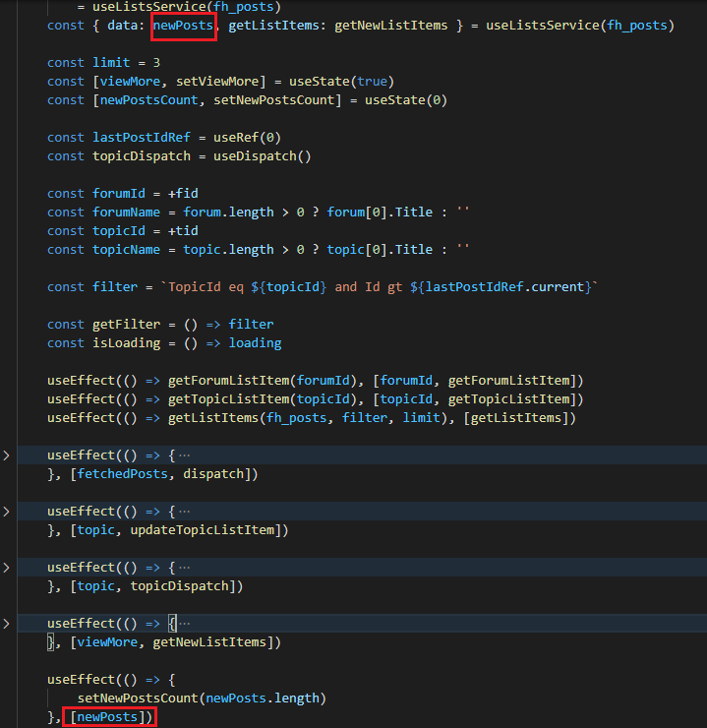
Task: Click the ellipsis in the updateTopicListItem useEffect
Action: pyautogui.click(x=184, y=512)
